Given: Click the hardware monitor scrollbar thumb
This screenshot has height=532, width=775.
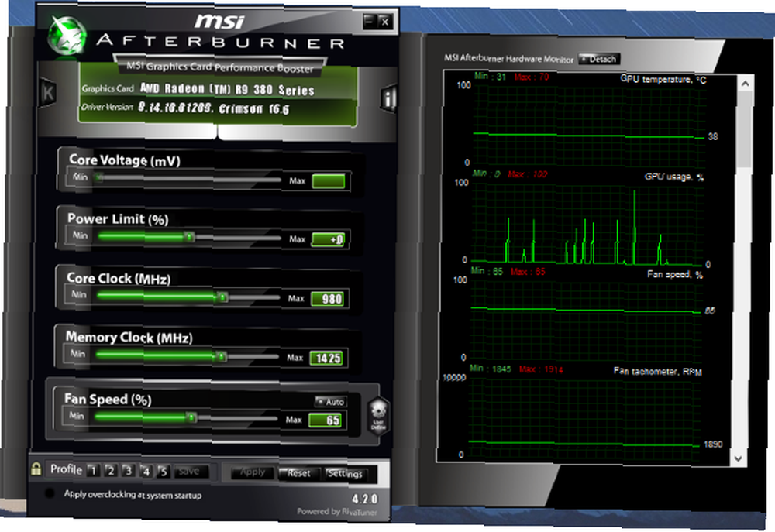Looking at the screenshot, I should 744,129.
